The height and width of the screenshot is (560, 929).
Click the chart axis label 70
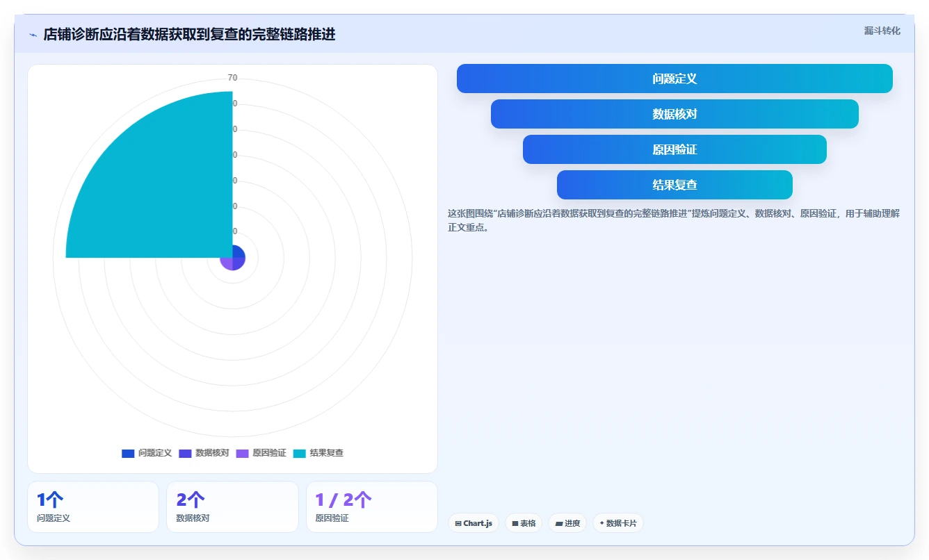(x=232, y=78)
